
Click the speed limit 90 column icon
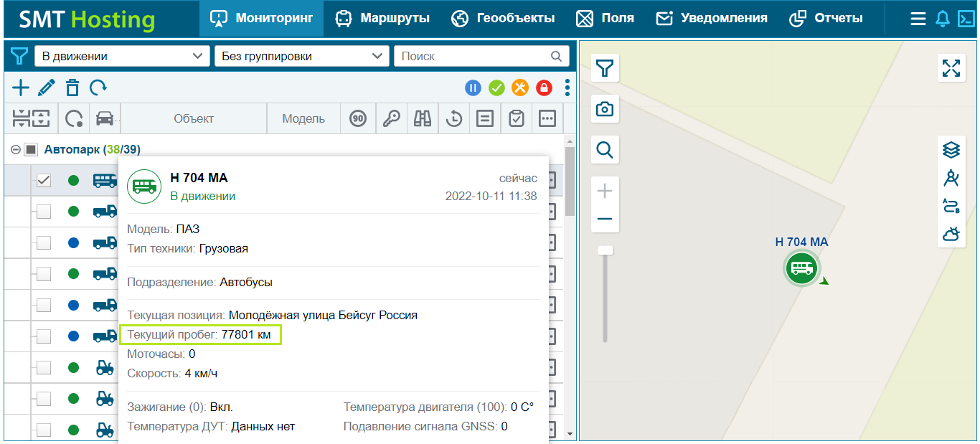tap(358, 118)
